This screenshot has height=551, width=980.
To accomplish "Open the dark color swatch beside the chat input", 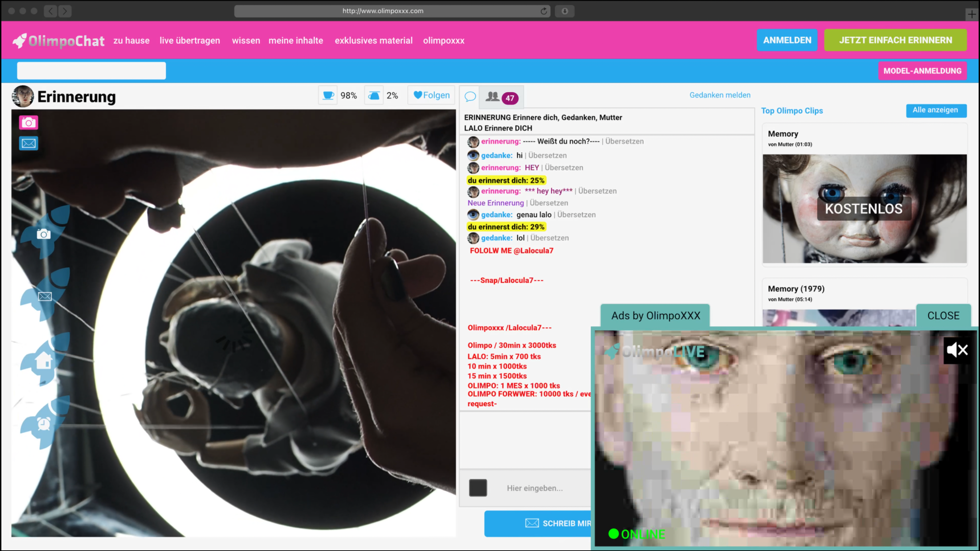I will [478, 487].
